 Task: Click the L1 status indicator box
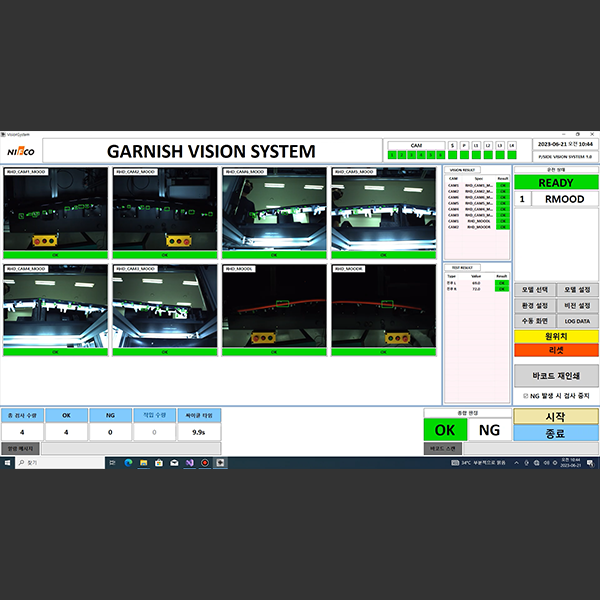coord(476,146)
